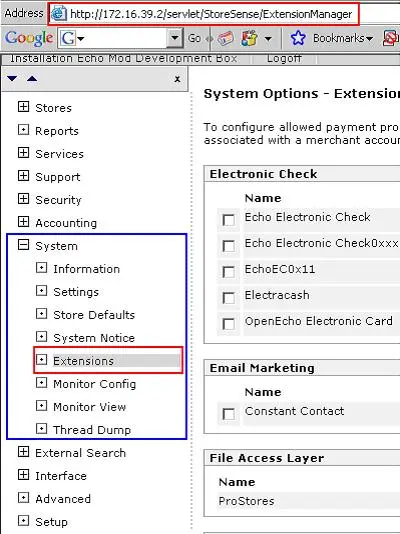
Task: Click the Internet Explorer page icon in address bar
Action: pyautogui.click(x=58, y=14)
